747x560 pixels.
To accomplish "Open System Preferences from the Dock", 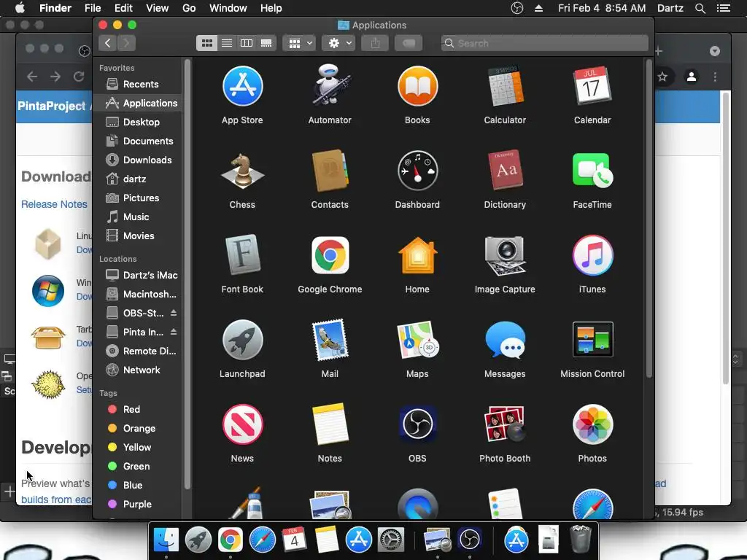I will click(391, 540).
